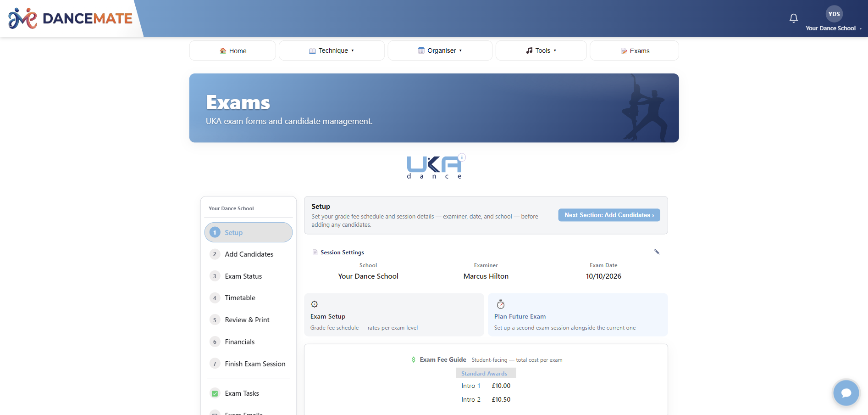Click the Intro 1 fee £10.00
The height and width of the screenshot is (415, 868).
pos(501,386)
